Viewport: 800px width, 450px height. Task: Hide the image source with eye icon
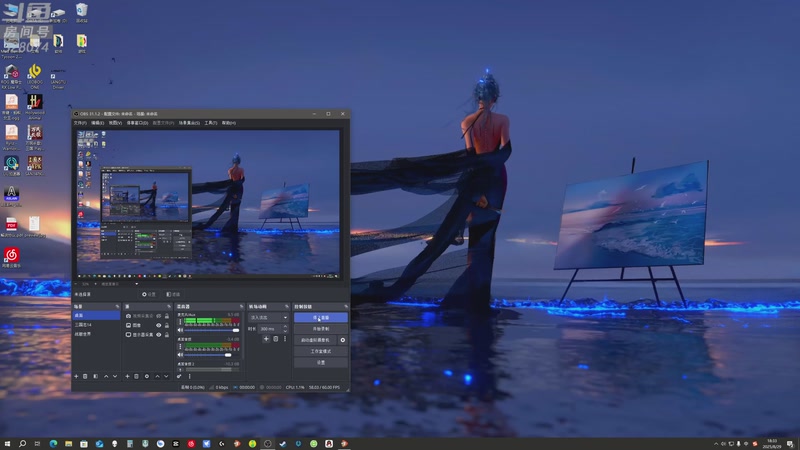(x=159, y=326)
